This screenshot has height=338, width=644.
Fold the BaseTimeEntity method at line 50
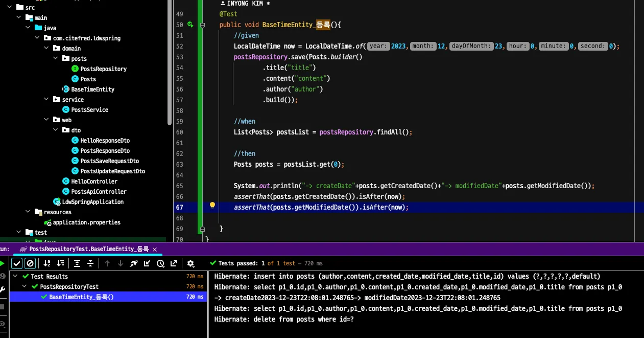[x=202, y=25]
